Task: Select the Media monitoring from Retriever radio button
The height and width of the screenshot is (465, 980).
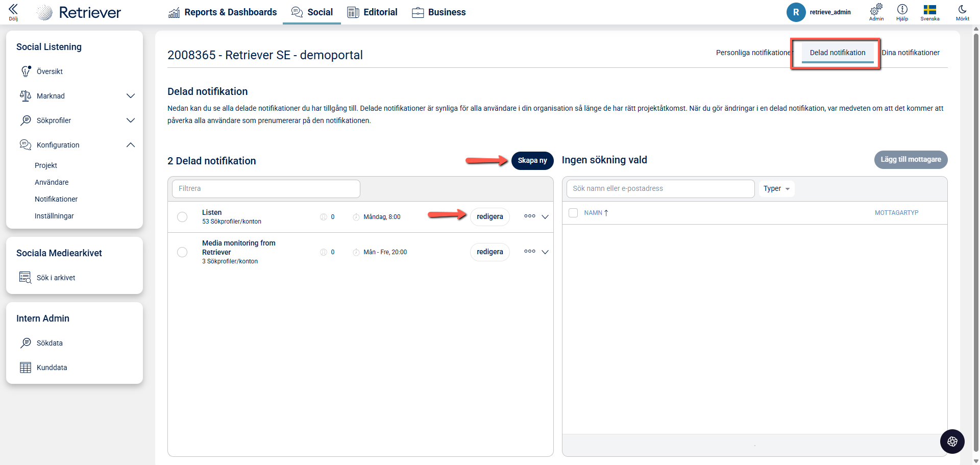Action: (182, 252)
